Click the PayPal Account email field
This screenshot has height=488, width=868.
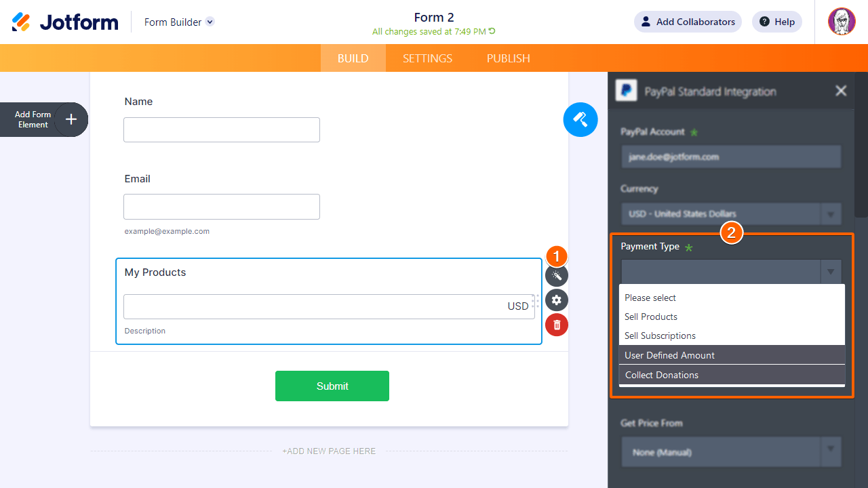click(731, 157)
